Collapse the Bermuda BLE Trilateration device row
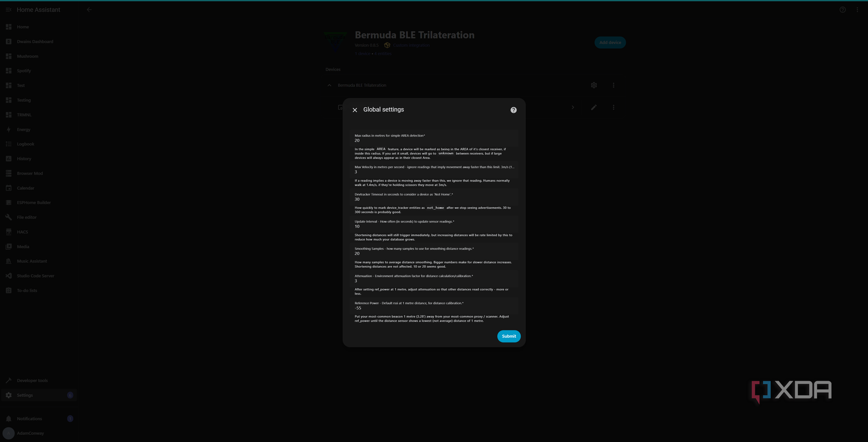Screen dimensions: 868x442 330,85
